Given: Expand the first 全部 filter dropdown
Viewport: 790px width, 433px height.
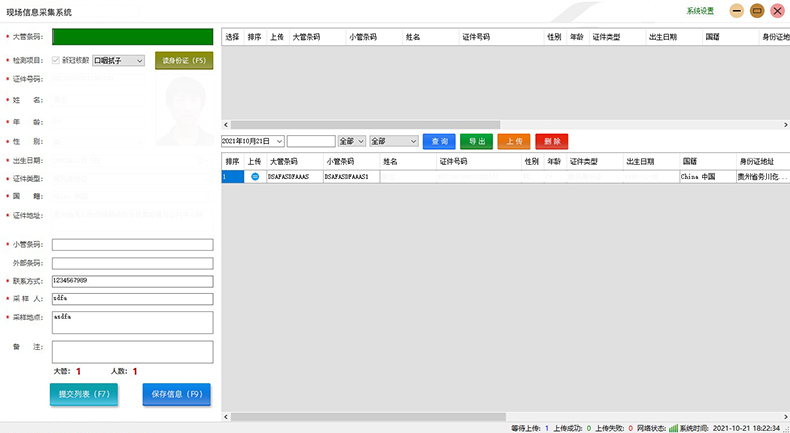Looking at the screenshot, I should pos(352,141).
